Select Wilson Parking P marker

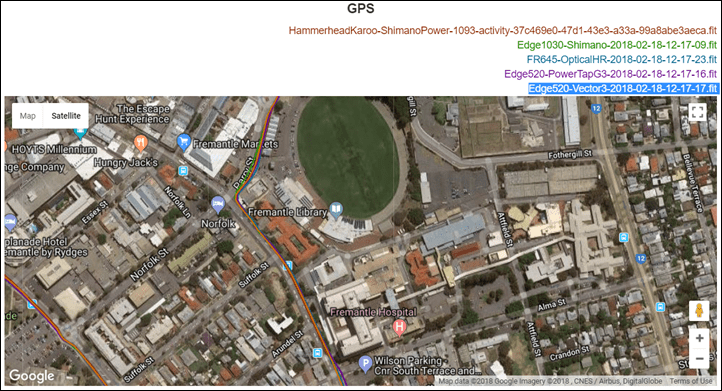tap(365, 364)
